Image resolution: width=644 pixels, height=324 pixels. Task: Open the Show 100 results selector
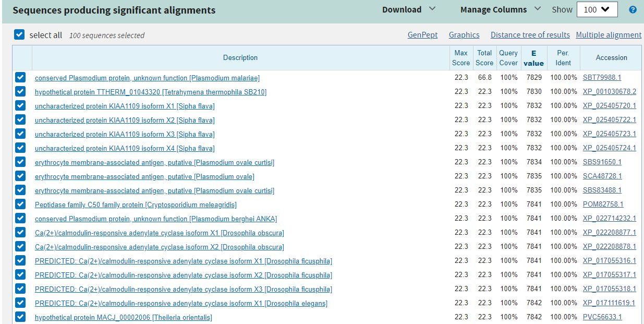pos(597,9)
